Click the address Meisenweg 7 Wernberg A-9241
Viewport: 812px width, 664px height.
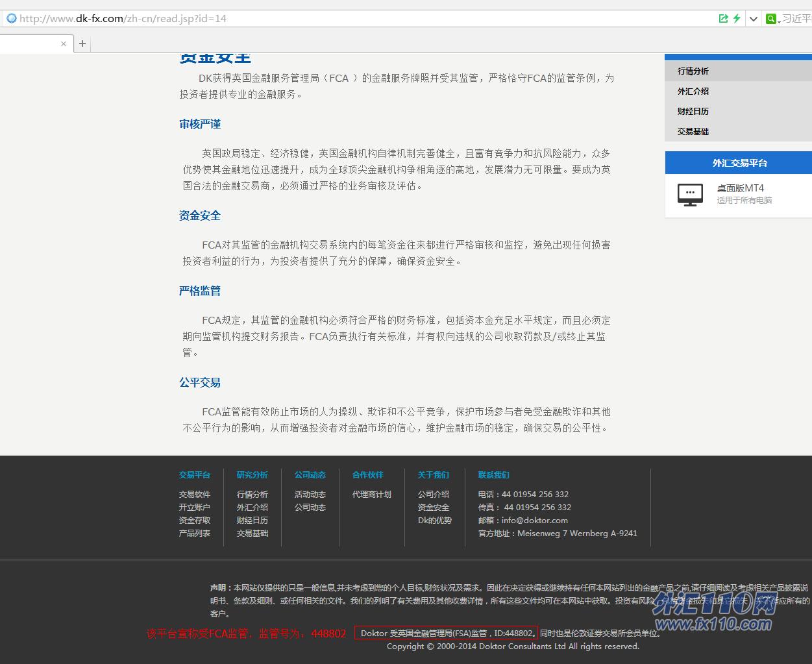tap(578, 534)
